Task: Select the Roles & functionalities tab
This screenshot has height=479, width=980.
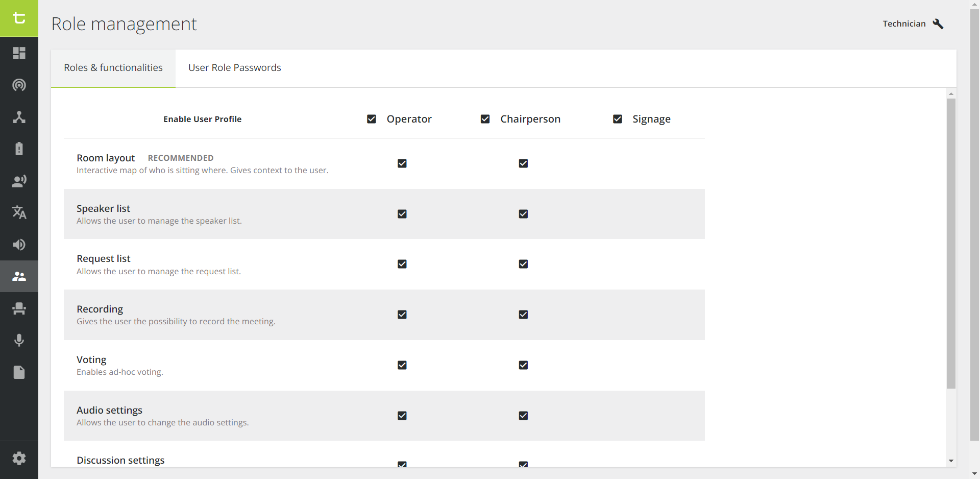Action: [x=113, y=68]
